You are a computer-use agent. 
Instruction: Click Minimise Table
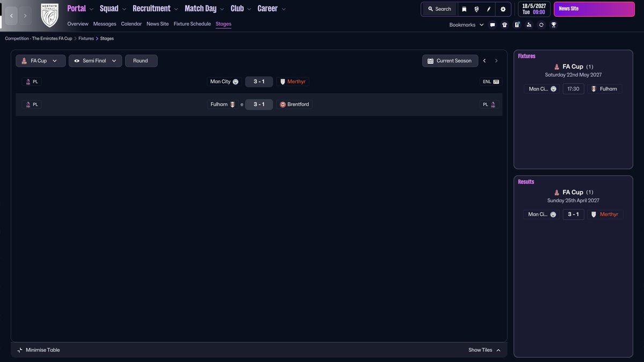(x=39, y=350)
